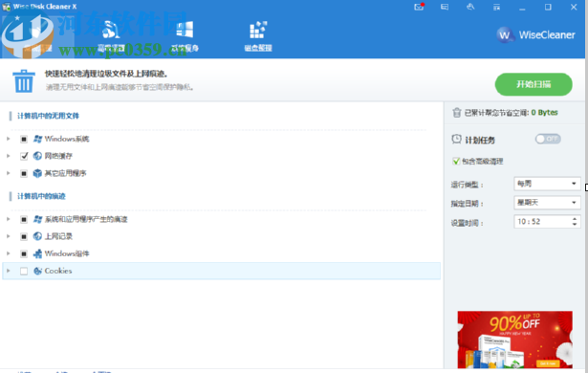Expand the 上网记录 tree node
This screenshot has height=373, width=588.
(x=9, y=236)
